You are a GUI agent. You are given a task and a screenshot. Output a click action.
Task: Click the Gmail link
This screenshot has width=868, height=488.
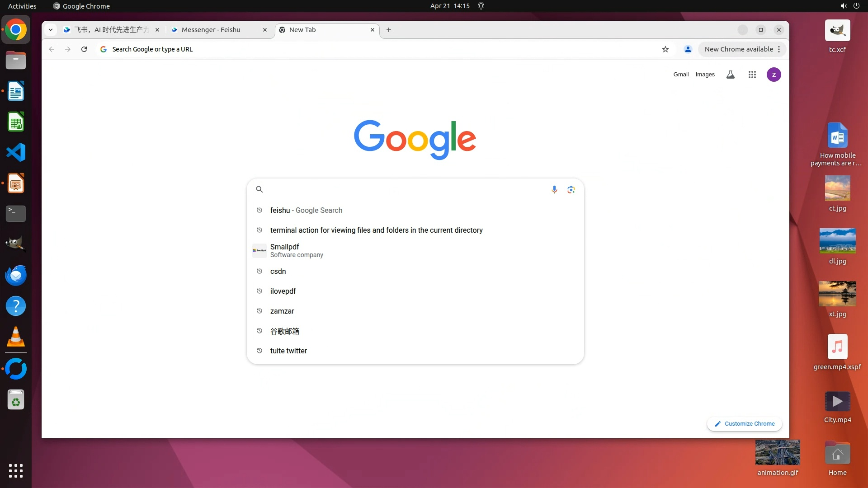pos(680,75)
